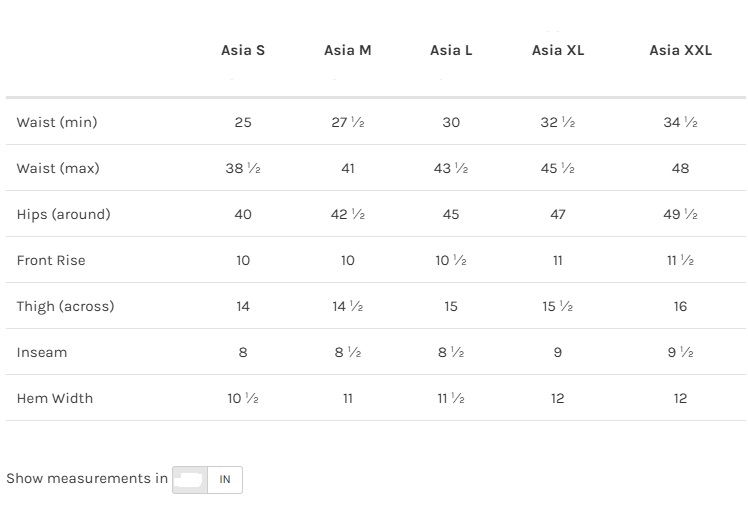Click the Waist (min) row label
This screenshot has height=522, width=748.
tap(57, 122)
